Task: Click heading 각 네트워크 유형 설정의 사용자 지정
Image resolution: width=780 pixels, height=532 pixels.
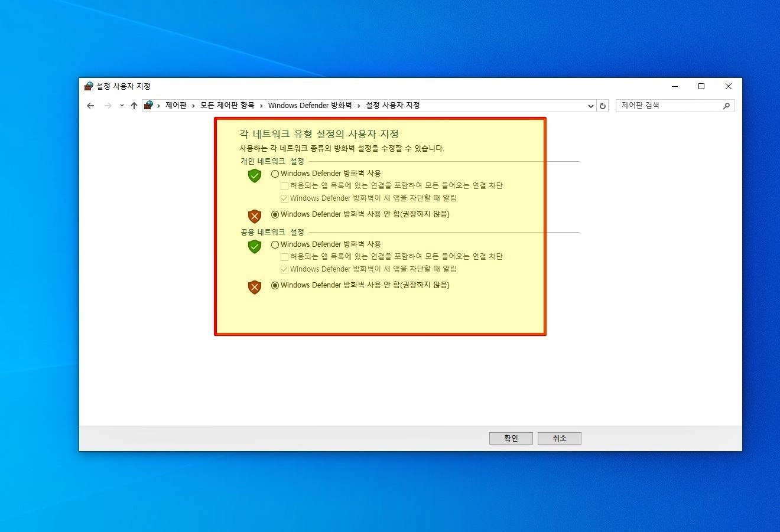Action: tap(319, 134)
